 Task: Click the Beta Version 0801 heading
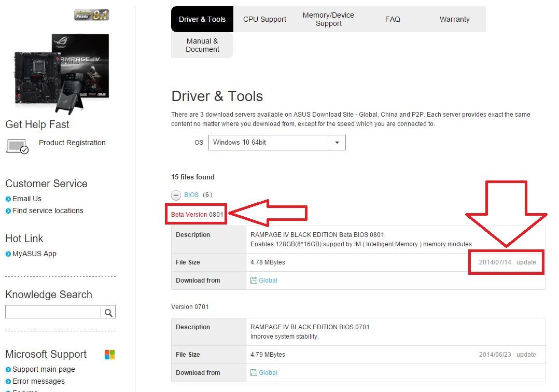click(197, 215)
